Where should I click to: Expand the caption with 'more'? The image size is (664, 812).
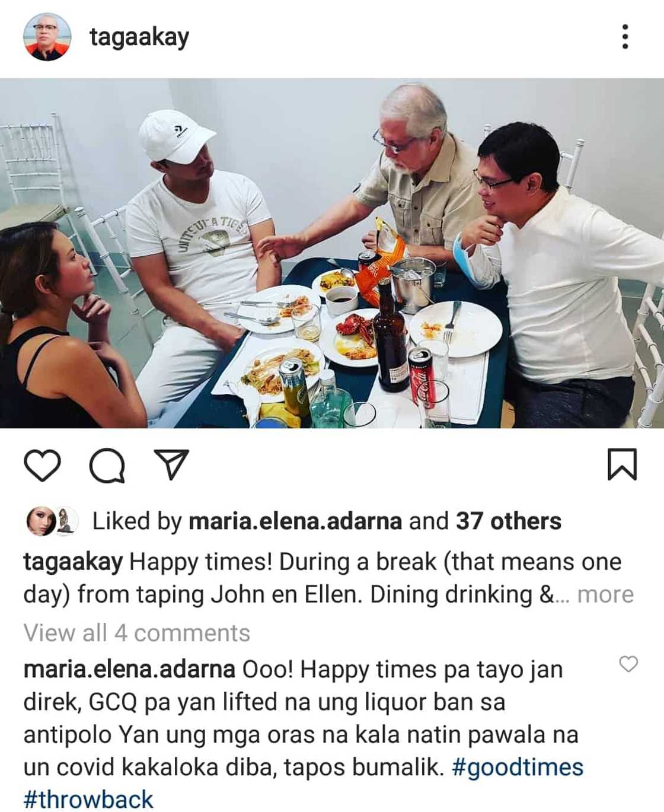coord(605,594)
